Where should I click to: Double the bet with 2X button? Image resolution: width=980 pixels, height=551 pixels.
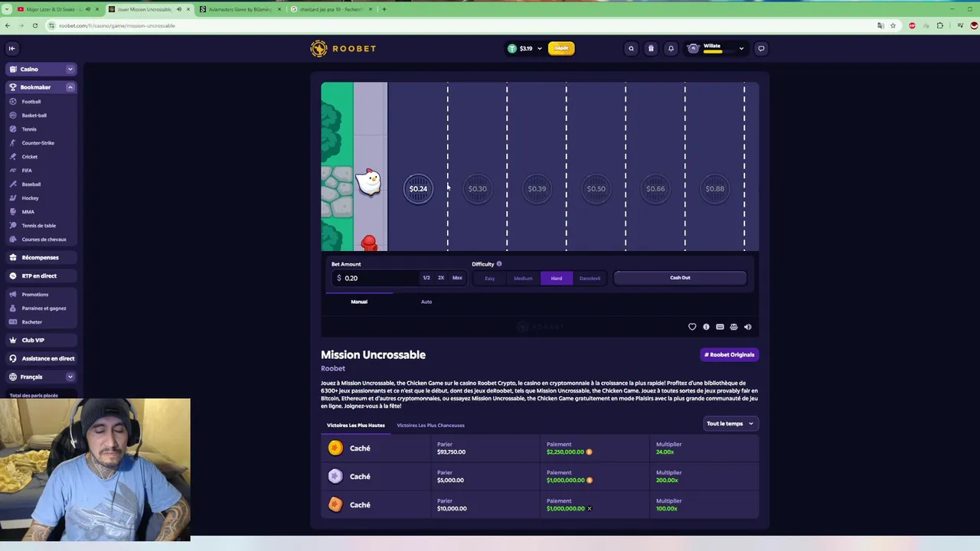point(441,278)
